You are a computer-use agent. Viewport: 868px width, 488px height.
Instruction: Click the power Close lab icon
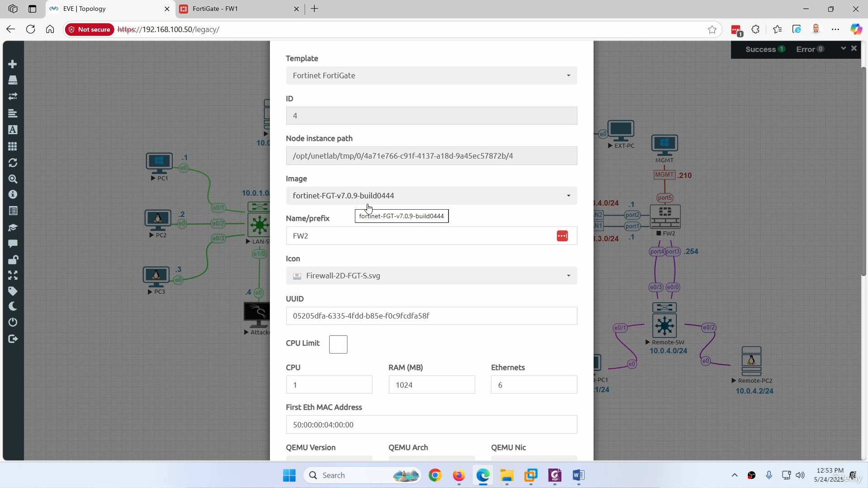point(13,322)
